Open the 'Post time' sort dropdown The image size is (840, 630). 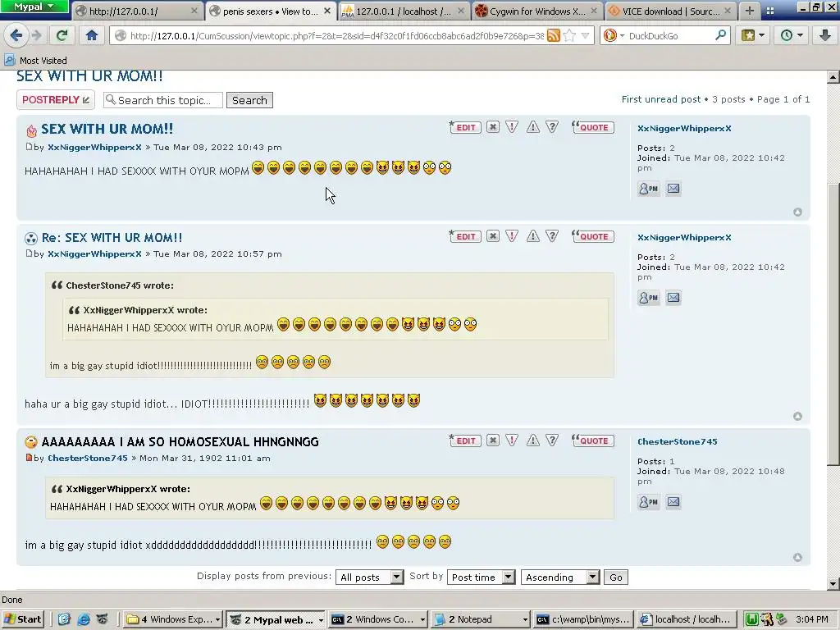[x=481, y=577]
